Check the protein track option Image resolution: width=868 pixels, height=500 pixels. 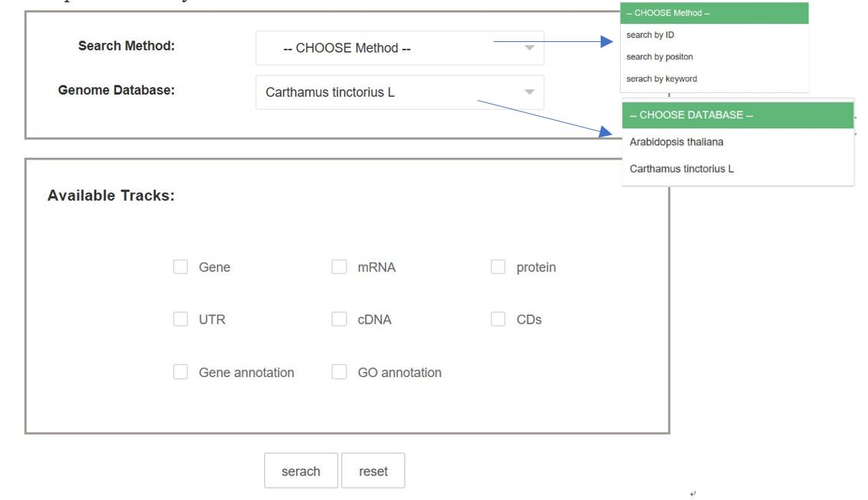[x=499, y=267]
